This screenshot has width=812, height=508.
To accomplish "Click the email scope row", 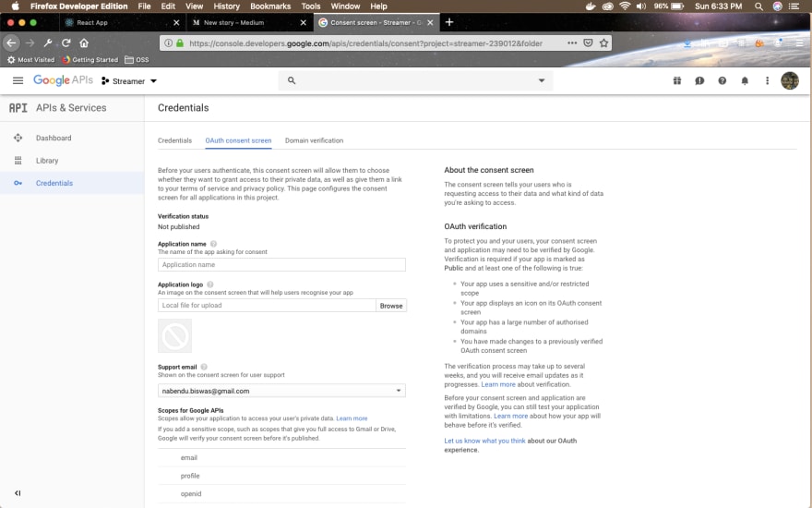I will (281, 458).
